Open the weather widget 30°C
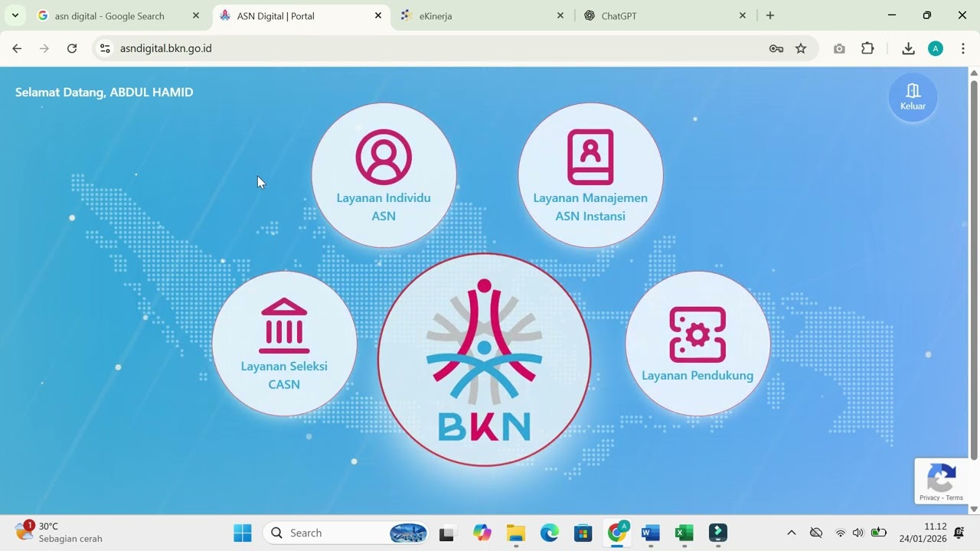 pyautogui.click(x=60, y=533)
